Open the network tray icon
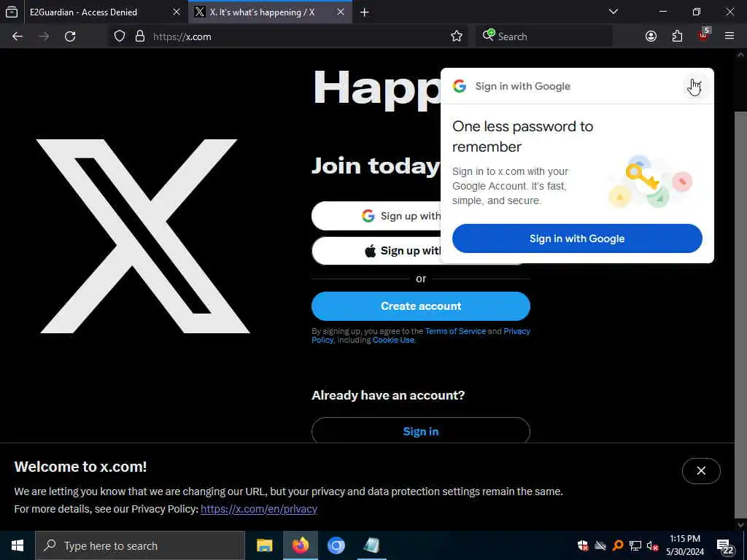 [635, 545]
